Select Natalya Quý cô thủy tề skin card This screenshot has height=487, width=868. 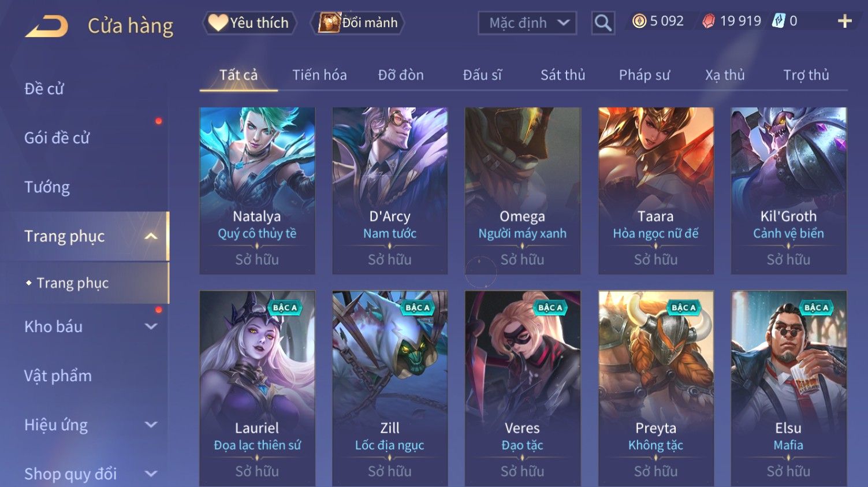(257, 191)
